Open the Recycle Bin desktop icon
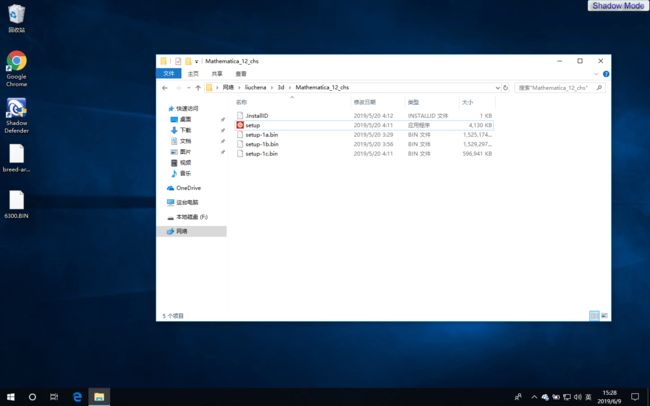Screen dimensions: 650x406 pos(17,18)
